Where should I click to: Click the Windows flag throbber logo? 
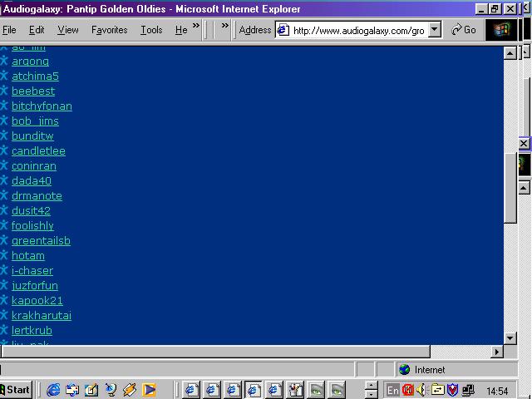pos(501,30)
